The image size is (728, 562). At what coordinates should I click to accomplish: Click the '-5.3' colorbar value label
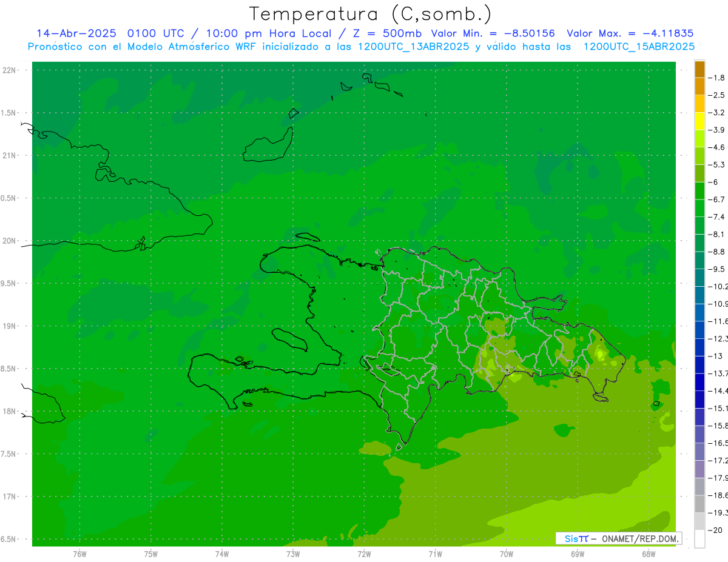tap(716, 165)
